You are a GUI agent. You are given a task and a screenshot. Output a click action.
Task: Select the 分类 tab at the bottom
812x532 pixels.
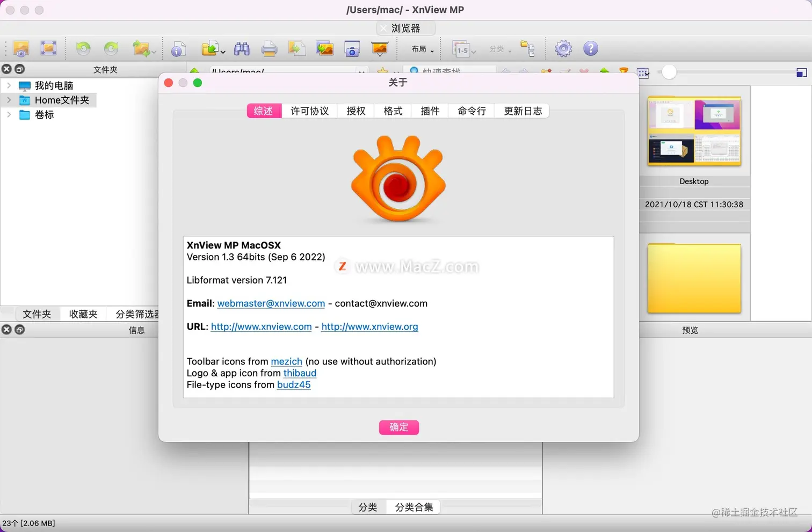point(368,507)
